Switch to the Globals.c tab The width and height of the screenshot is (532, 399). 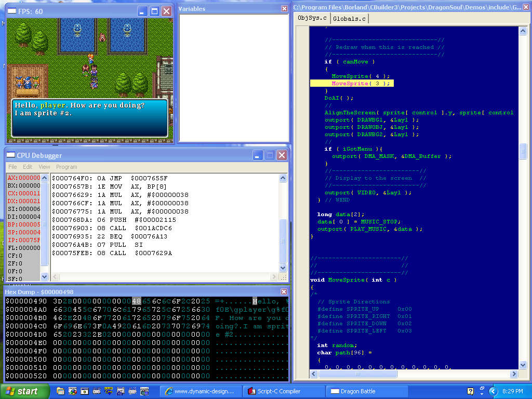[x=349, y=19]
